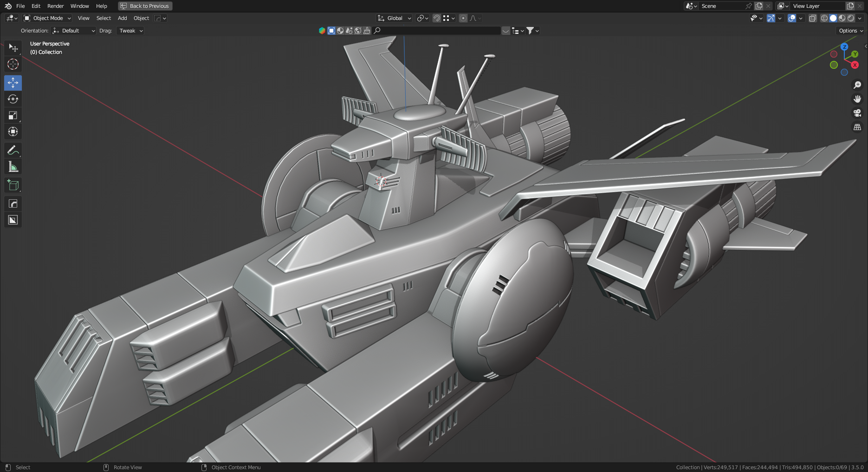The image size is (868, 472).
Task: Open the editor type dropdown
Action: click(12, 18)
